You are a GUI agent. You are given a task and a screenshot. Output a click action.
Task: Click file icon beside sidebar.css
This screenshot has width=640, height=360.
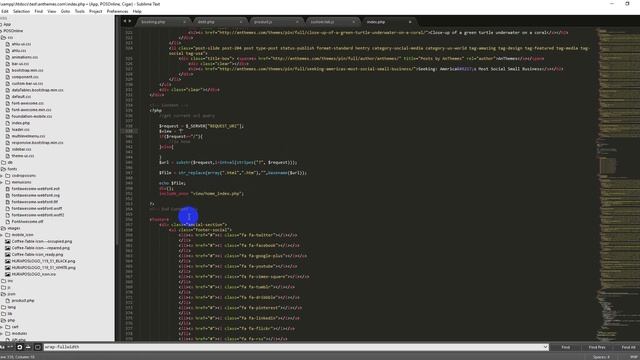click(x=8, y=149)
